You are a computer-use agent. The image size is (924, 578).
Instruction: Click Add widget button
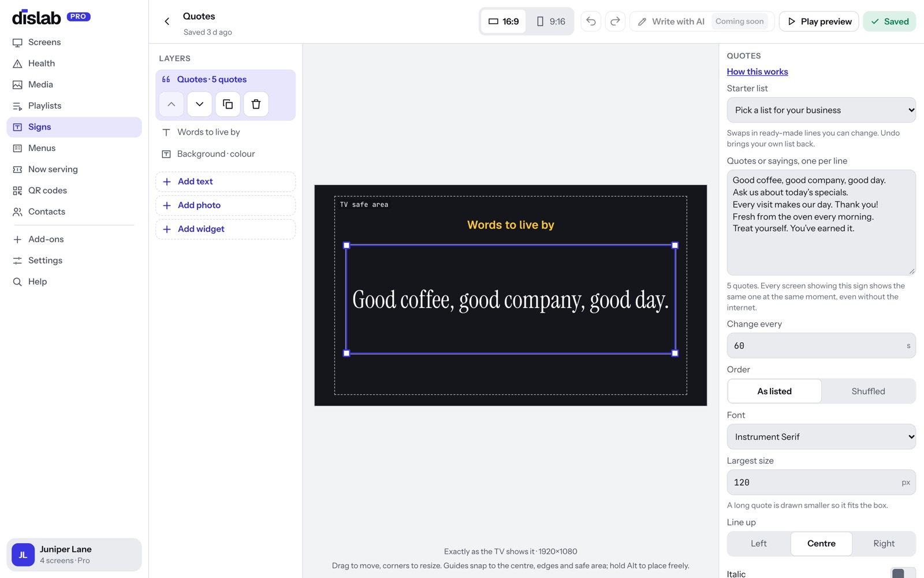(x=225, y=229)
